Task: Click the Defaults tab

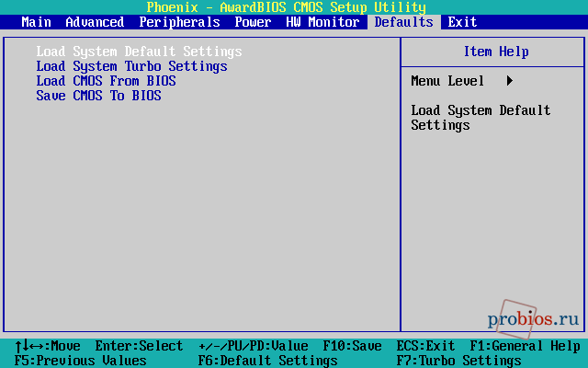Action: (404, 22)
